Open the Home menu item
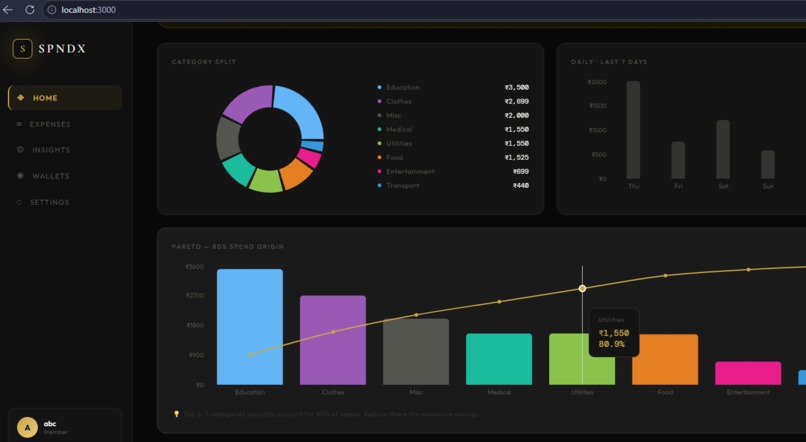The height and width of the screenshot is (442, 806). [65, 98]
